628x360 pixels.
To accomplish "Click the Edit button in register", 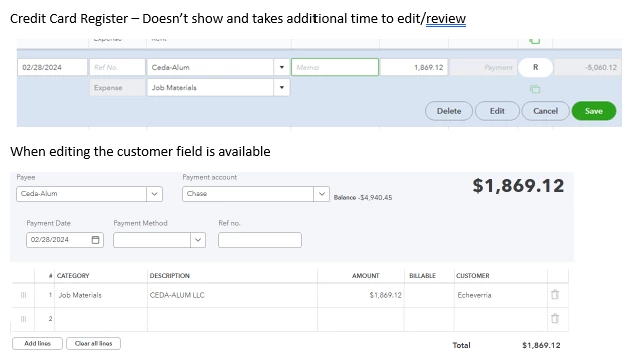I will point(497,111).
